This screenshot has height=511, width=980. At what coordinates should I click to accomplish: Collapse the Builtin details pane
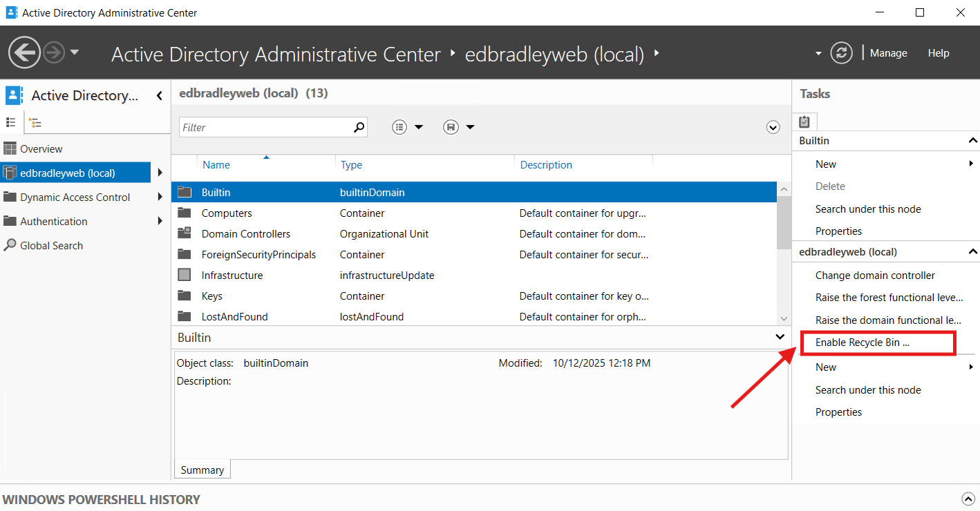click(780, 337)
